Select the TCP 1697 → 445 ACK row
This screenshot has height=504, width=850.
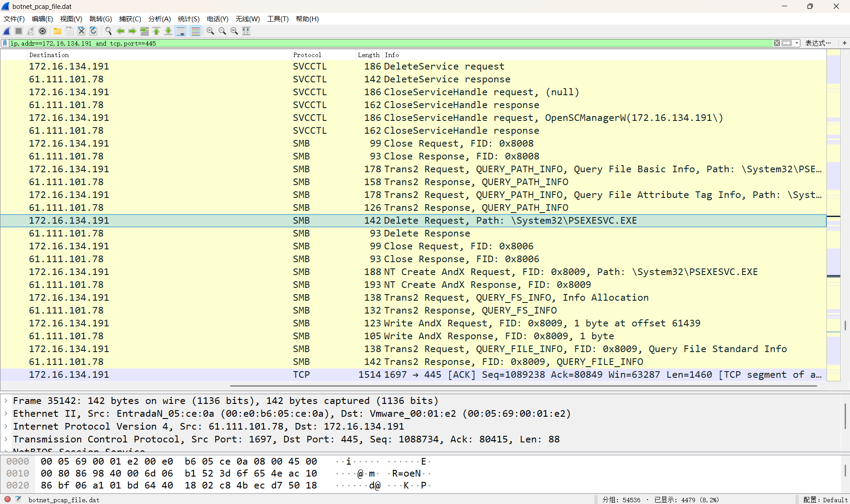[x=413, y=375]
